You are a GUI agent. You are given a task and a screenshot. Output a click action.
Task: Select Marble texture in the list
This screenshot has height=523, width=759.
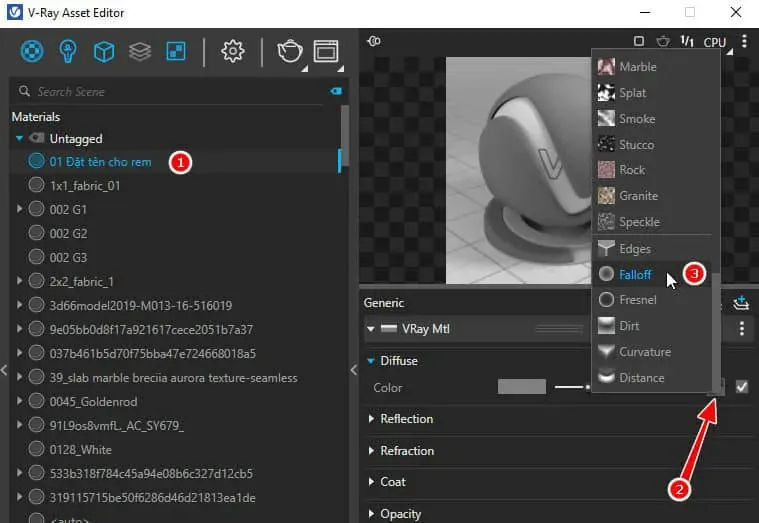(x=637, y=67)
